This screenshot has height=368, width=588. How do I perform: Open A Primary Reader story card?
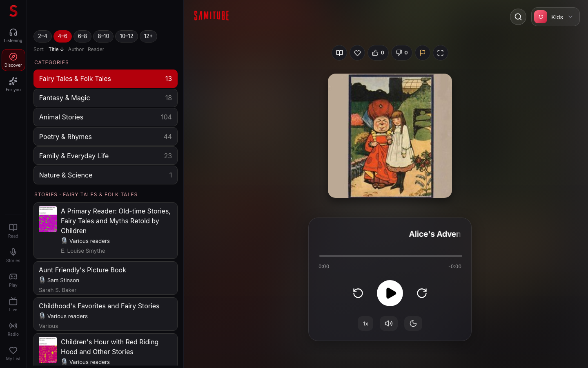pyautogui.click(x=105, y=231)
